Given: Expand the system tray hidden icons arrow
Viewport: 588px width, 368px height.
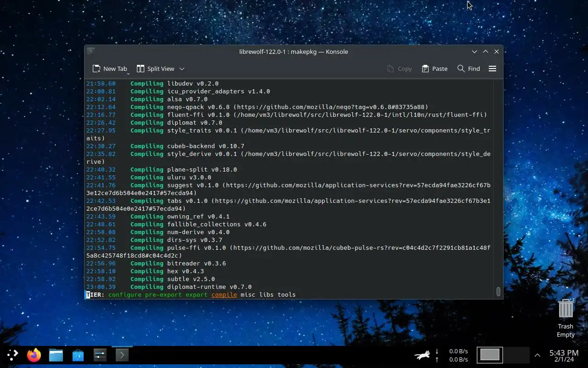Looking at the screenshot, I should click(x=537, y=355).
